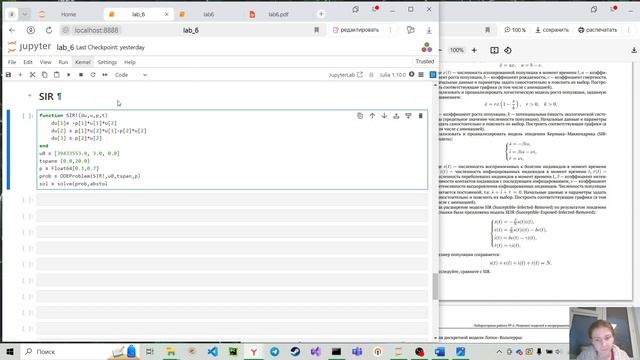The height and width of the screenshot is (360, 640).
Task: Open the Windows Start menu
Action: 10,351
